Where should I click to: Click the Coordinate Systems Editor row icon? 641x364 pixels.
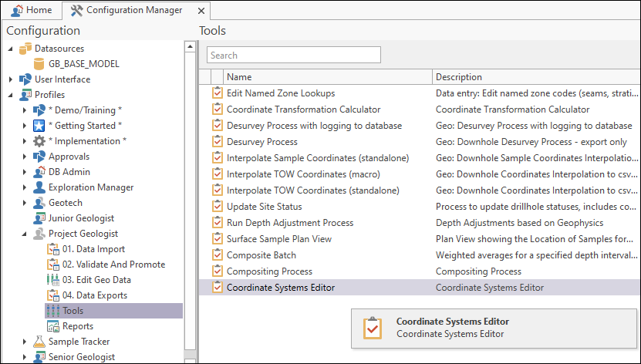point(218,287)
